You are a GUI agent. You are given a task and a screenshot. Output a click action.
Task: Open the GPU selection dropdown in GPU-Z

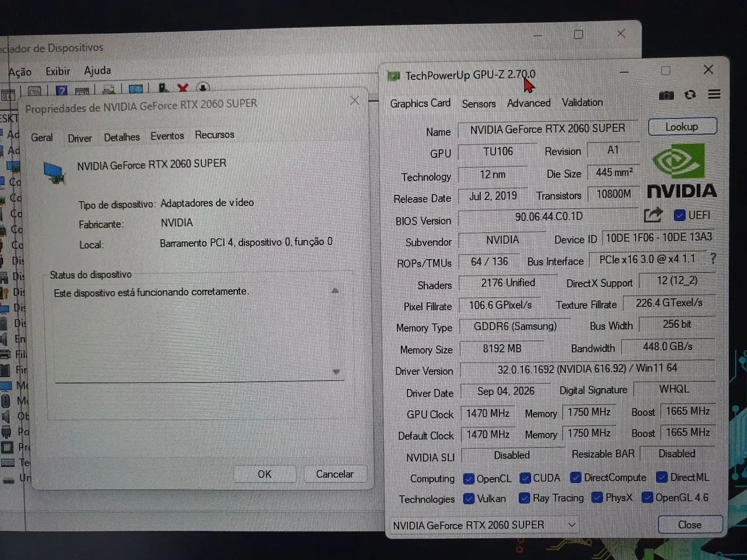tap(483, 525)
